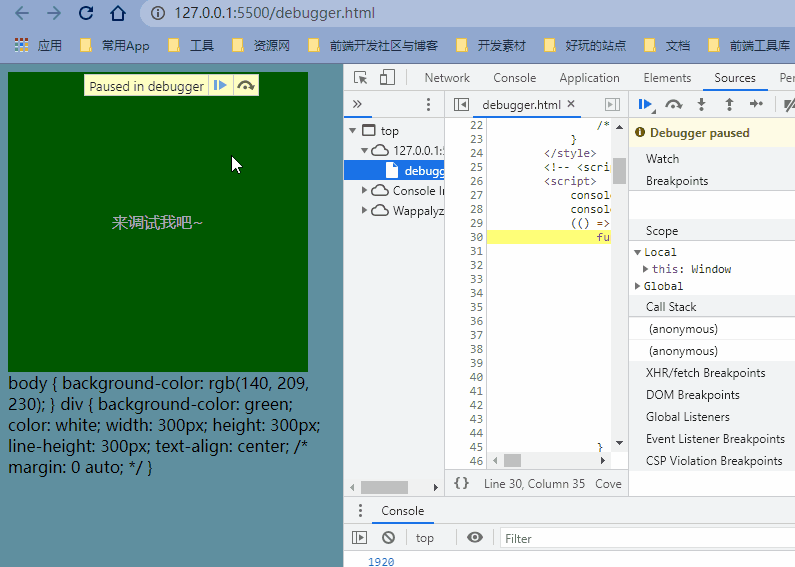Viewport: 795px width, 567px height.
Task: Select first (anonymous) call stack frame
Action: [x=712, y=329]
